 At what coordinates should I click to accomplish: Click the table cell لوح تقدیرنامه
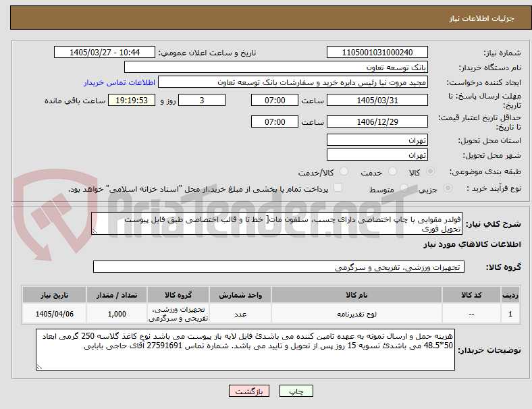pyautogui.click(x=356, y=314)
